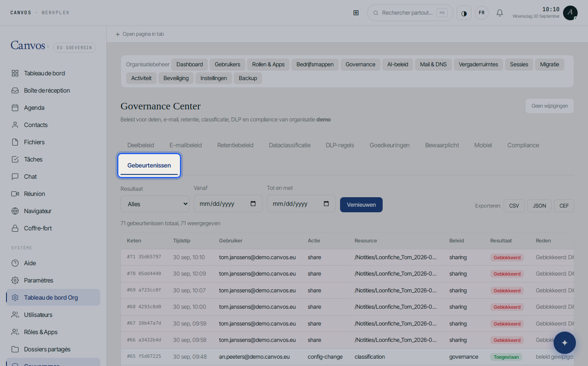Open Aide help page

coord(53,263)
